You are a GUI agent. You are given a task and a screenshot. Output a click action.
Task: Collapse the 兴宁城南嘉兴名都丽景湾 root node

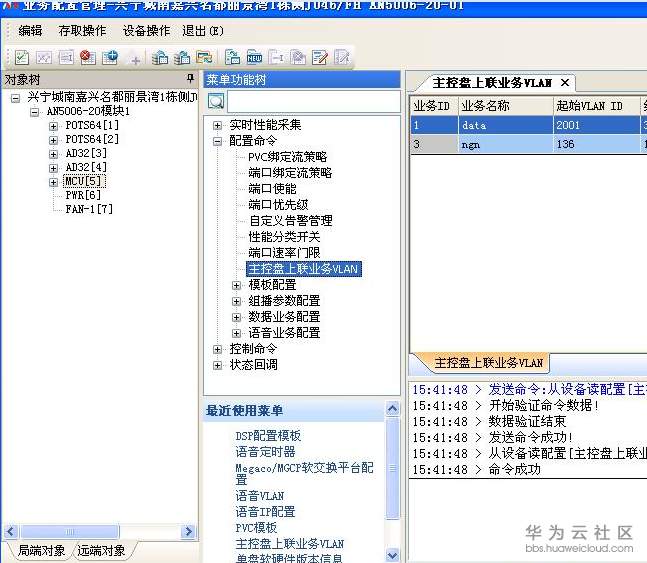click(x=15, y=98)
